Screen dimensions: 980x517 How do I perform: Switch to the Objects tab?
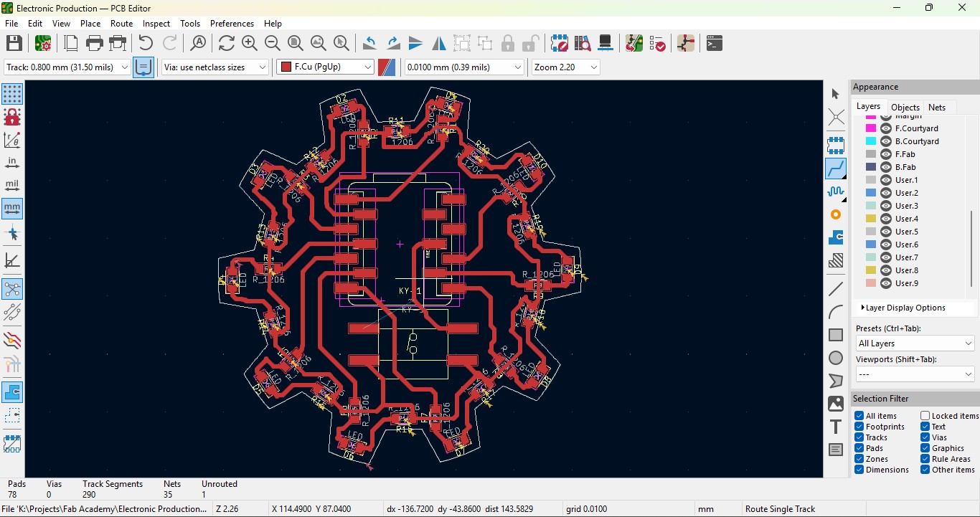pyautogui.click(x=905, y=107)
